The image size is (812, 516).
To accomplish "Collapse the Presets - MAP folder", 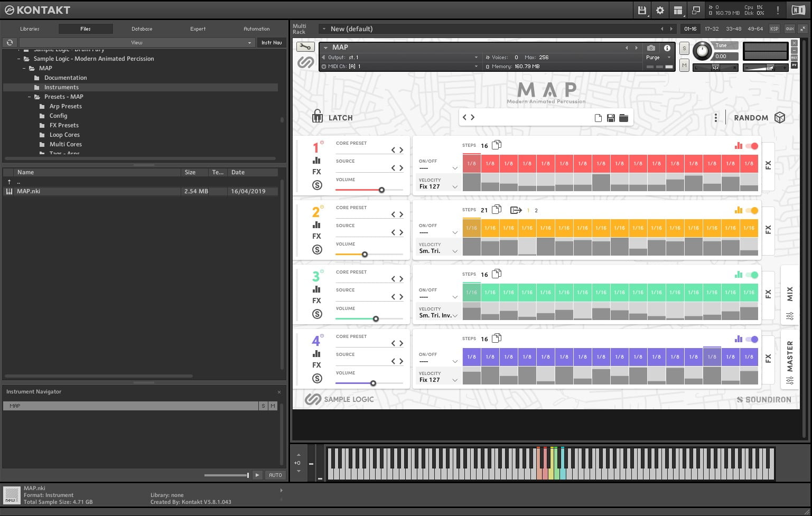I will 30,97.
